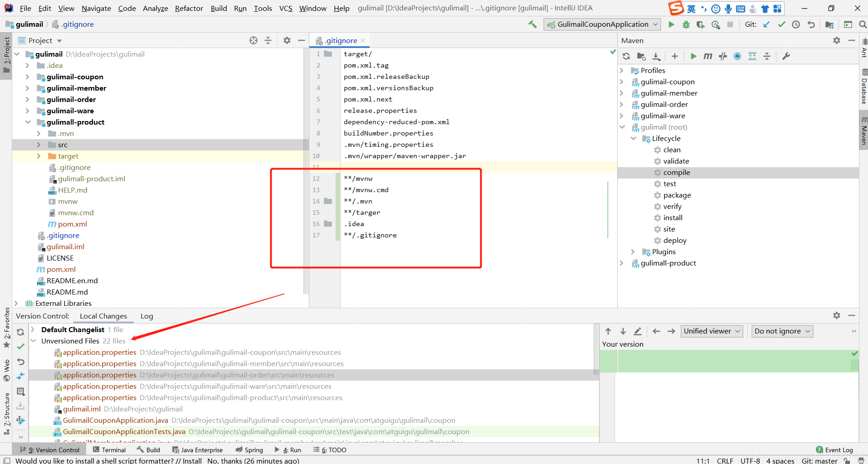Select the Local Changes tab
The width and height of the screenshot is (868, 464).
point(103,316)
